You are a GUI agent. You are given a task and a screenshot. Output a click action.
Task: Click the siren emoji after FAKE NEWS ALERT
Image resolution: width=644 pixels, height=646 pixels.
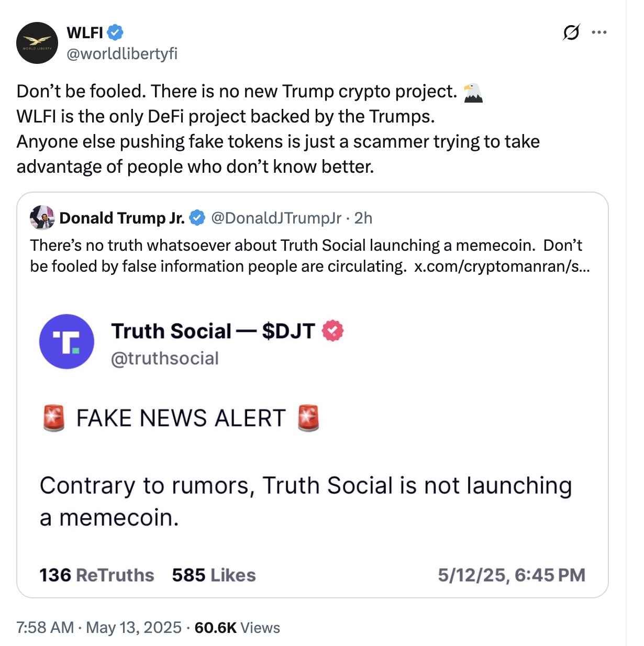[308, 418]
